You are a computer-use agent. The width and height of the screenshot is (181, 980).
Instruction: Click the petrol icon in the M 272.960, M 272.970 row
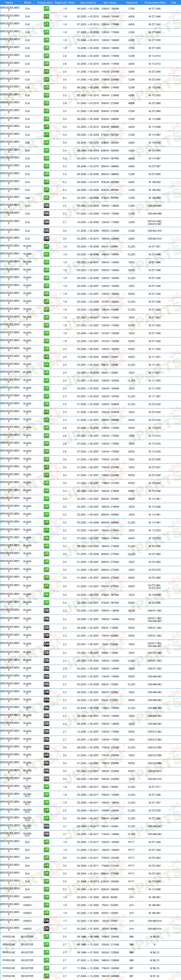pyautogui.click(x=46, y=586)
